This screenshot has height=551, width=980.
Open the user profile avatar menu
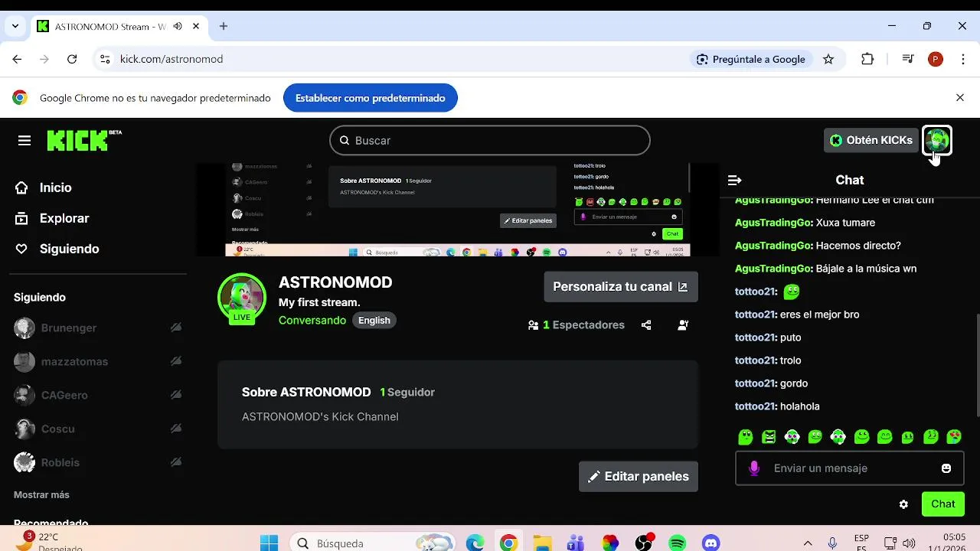(937, 140)
